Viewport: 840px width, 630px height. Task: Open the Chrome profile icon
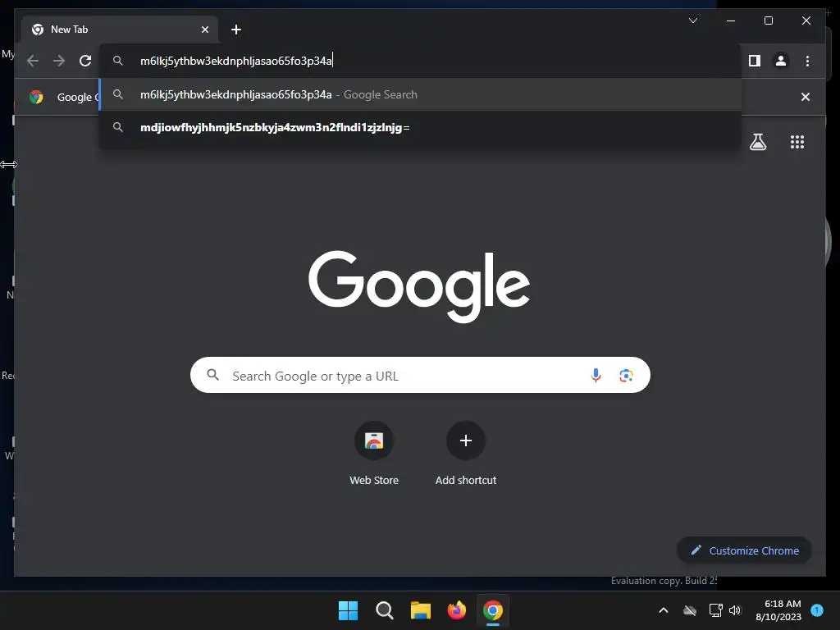click(781, 61)
